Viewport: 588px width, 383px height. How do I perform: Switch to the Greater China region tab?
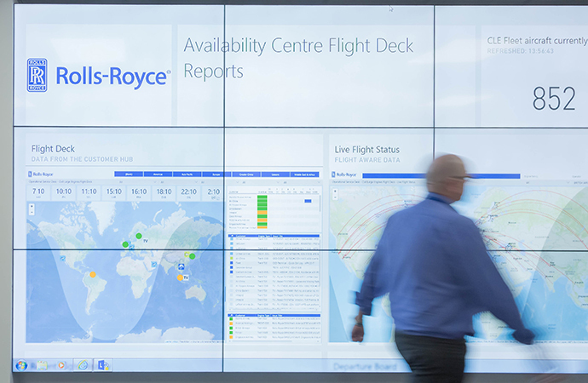point(246,174)
